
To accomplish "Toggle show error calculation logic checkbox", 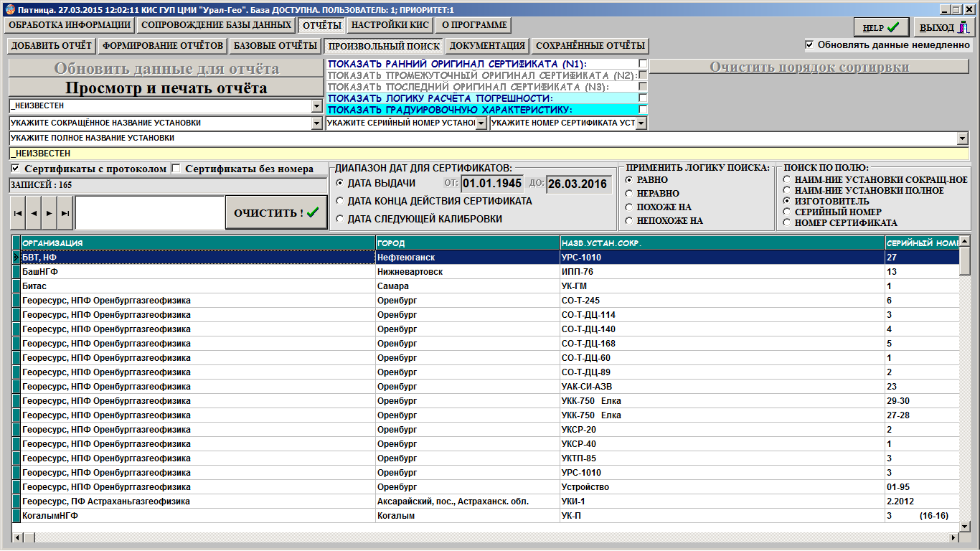I will (643, 98).
